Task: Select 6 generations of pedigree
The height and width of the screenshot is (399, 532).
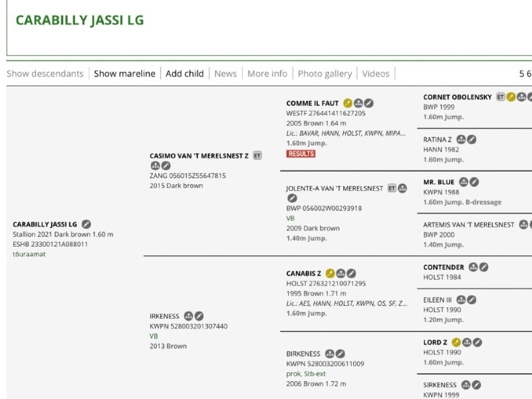Action: (x=530, y=74)
